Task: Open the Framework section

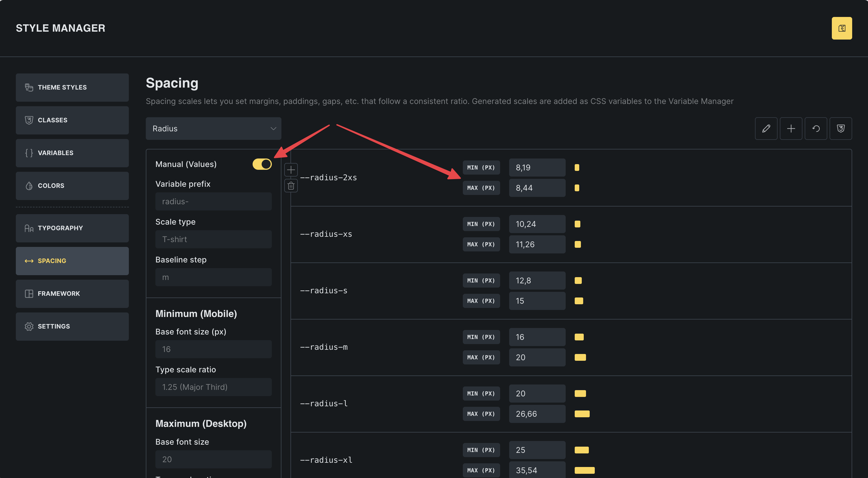Action: [x=72, y=294]
